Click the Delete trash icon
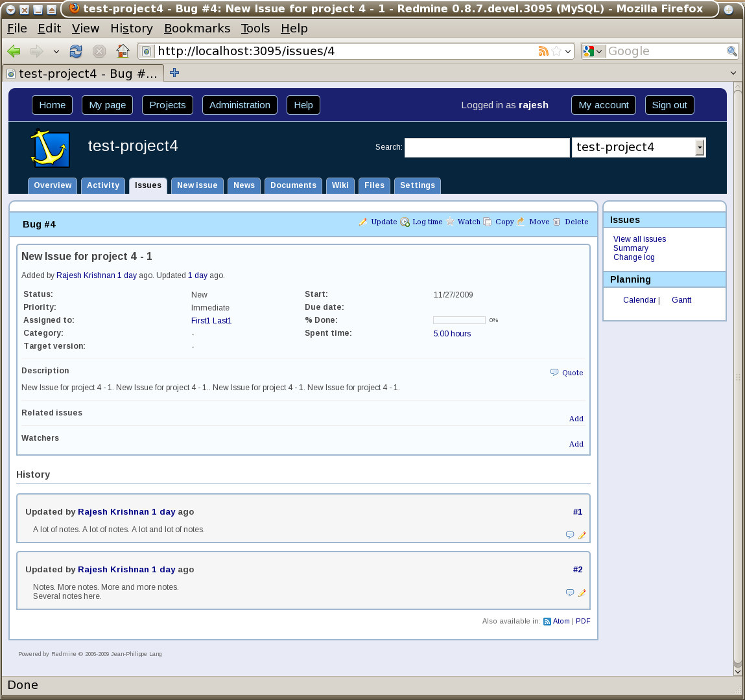Viewport: 745px width, 700px height. coord(557,222)
